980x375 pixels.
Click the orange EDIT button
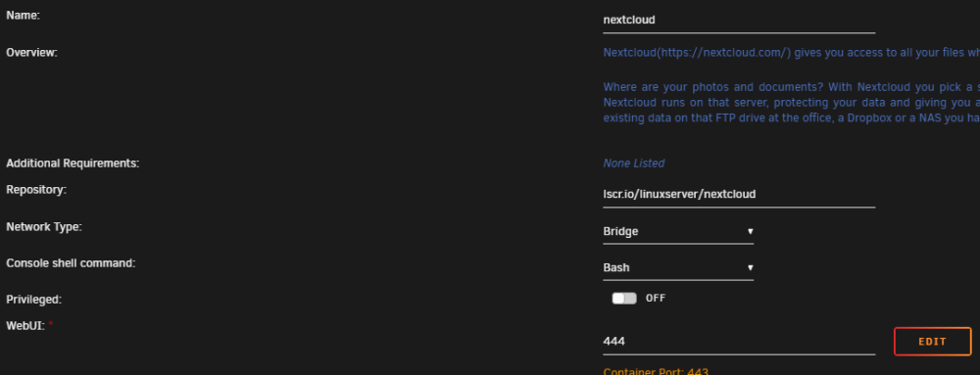933,342
